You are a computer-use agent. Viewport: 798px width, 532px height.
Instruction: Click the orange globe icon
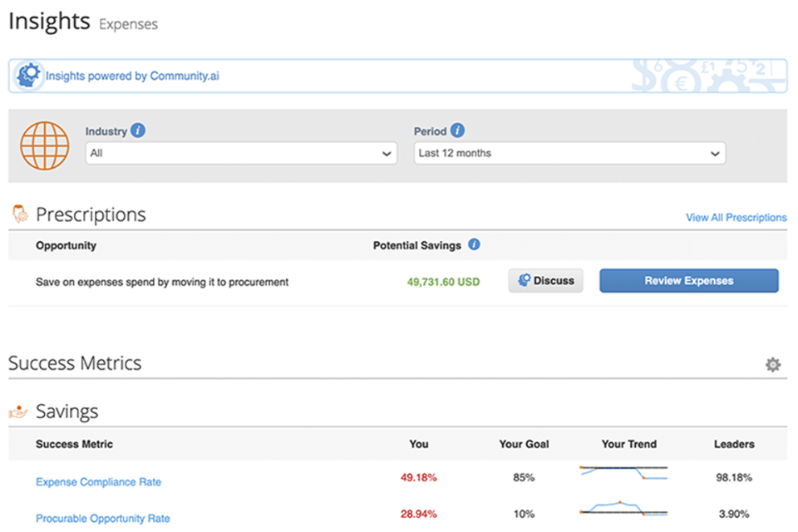pyautogui.click(x=45, y=145)
